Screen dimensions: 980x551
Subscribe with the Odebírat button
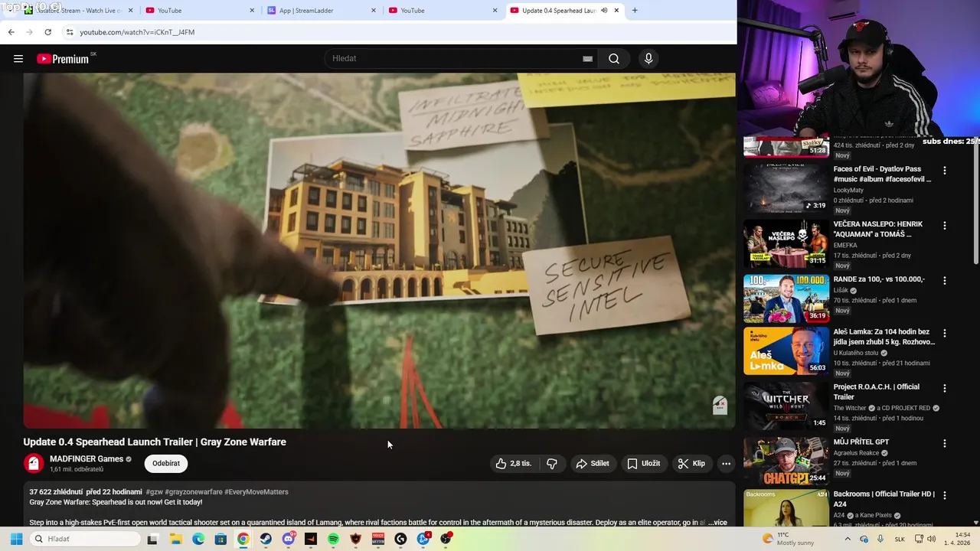point(166,463)
